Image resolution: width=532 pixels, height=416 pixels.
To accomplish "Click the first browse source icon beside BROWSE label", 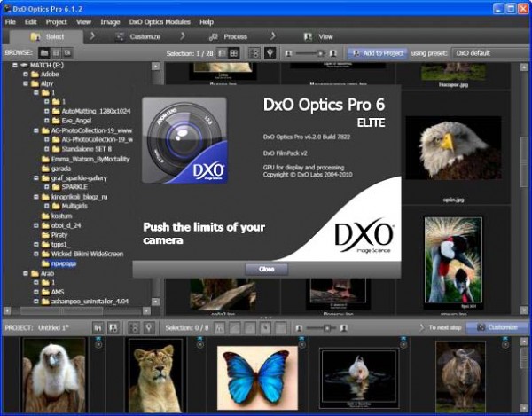I will [45, 53].
